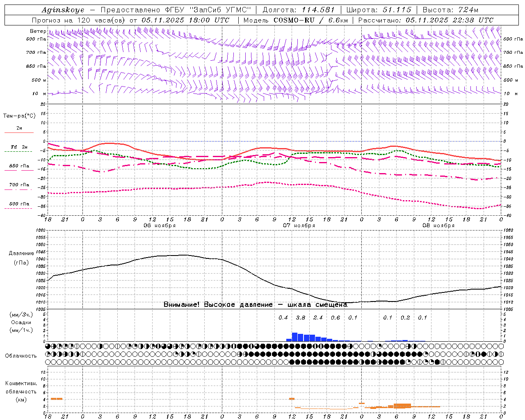525x420 pixels.
Task: Click the "(мм/1ч.)" precipitation unit label
Action: click(x=21, y=330)
